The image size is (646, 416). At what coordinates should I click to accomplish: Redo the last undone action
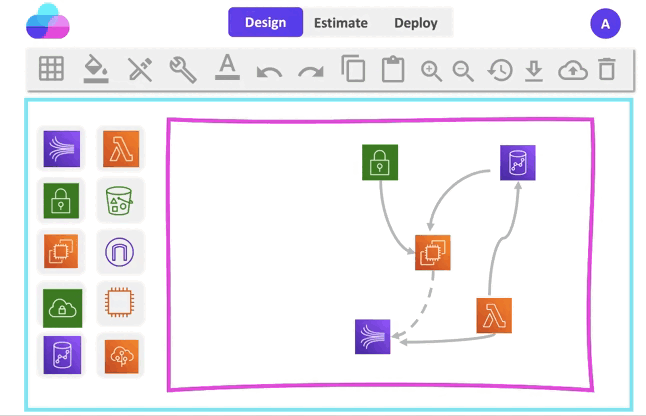point(311,72)
